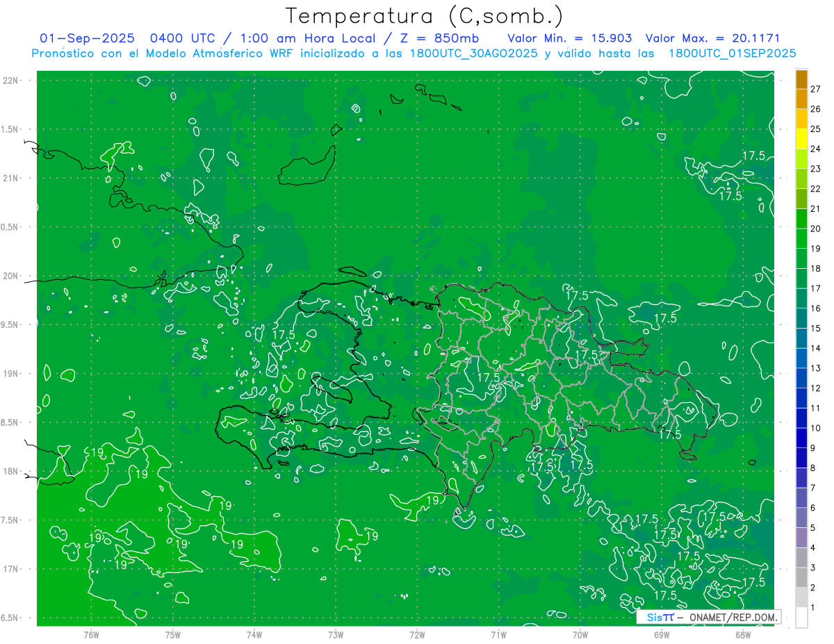Click the '68W' longitude axis label
This screenshot has height=644, width=834.
coord(743,636)
